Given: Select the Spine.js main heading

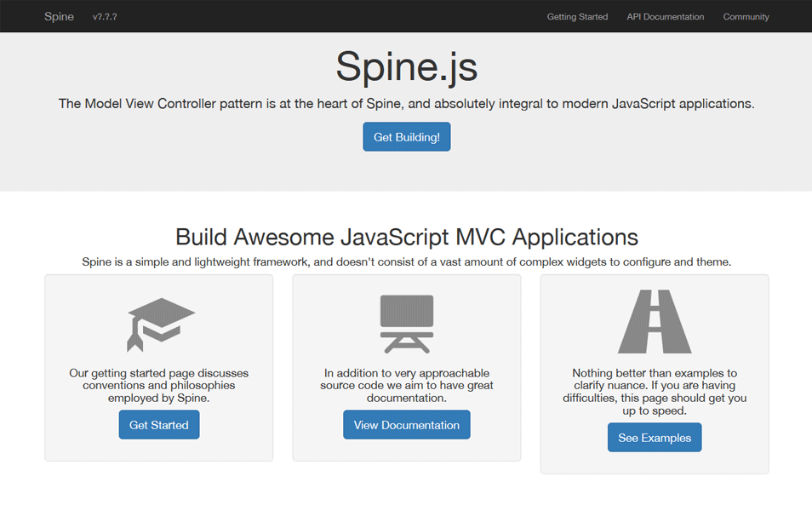Looking at the screenshot, I should tap(407, 66).
